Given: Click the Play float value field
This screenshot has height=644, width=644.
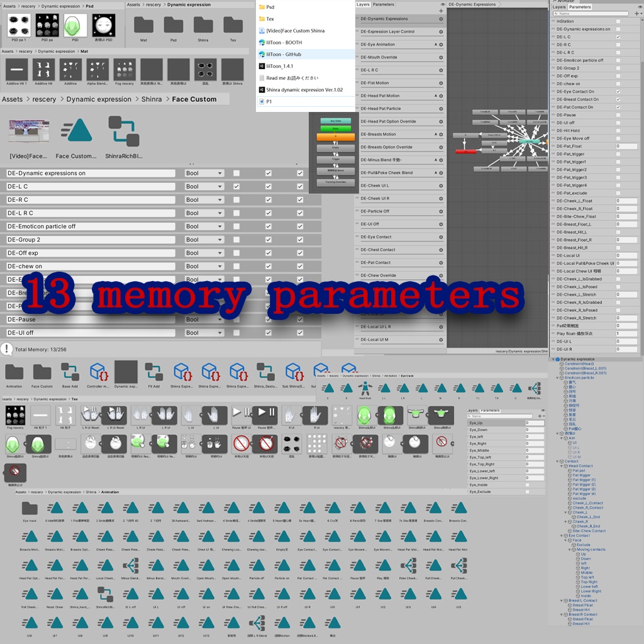Looking at the screenshot, I should 627,333.
